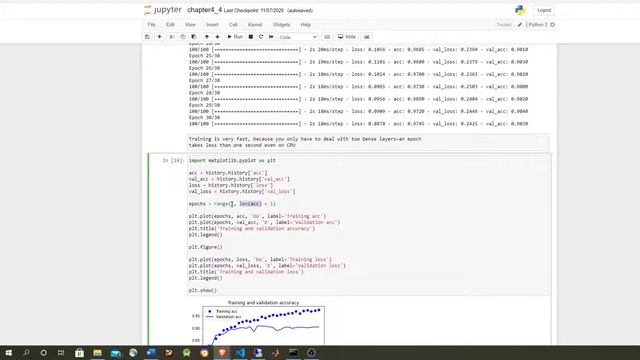The height and width of the screenshot is (360, 640).
Task: Click the Trusted notebook indicator
Action: click(504, 24)
